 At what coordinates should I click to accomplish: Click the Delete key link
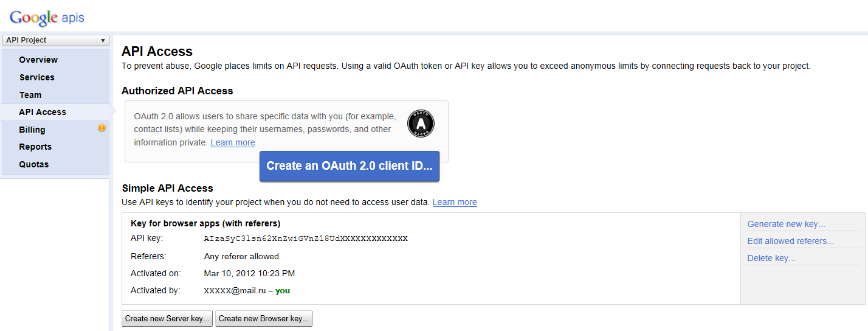pos(771,258)
